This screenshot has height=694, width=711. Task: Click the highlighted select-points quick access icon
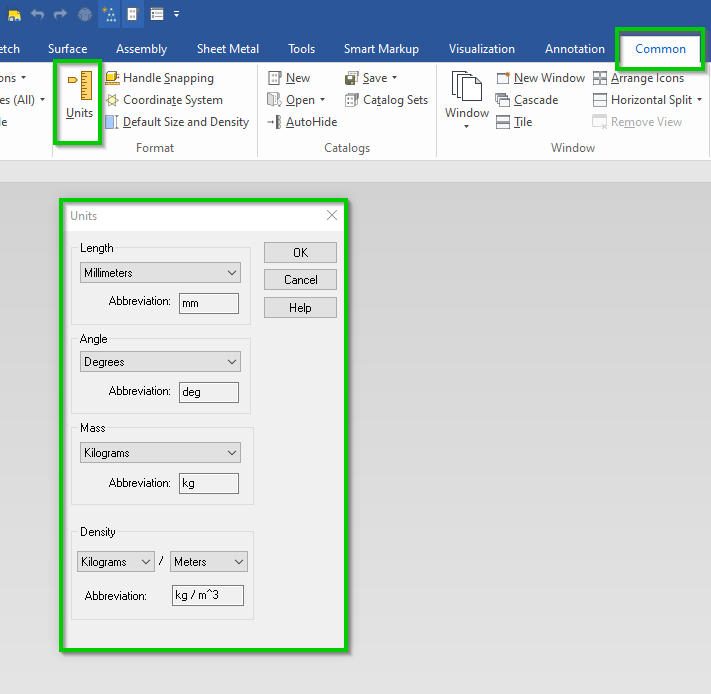point(109,15)
